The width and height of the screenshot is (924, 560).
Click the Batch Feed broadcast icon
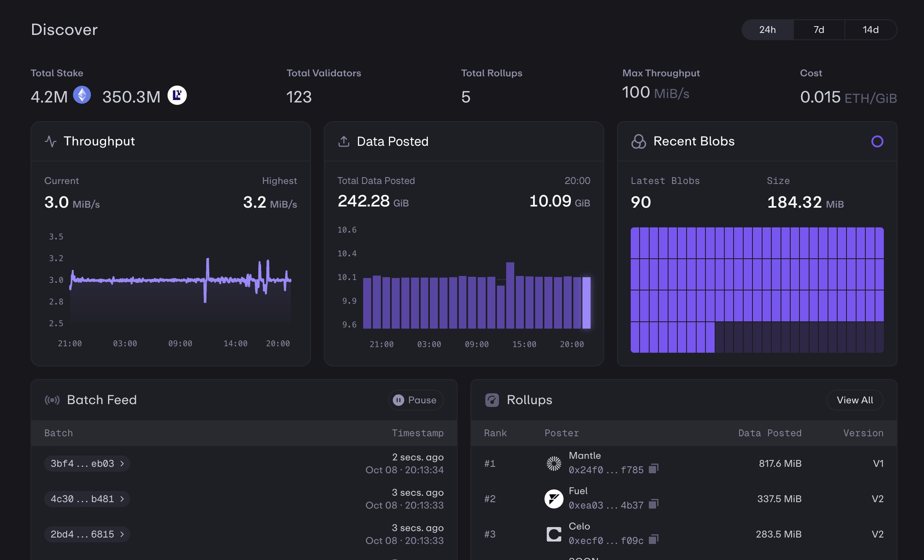[52, 400]
